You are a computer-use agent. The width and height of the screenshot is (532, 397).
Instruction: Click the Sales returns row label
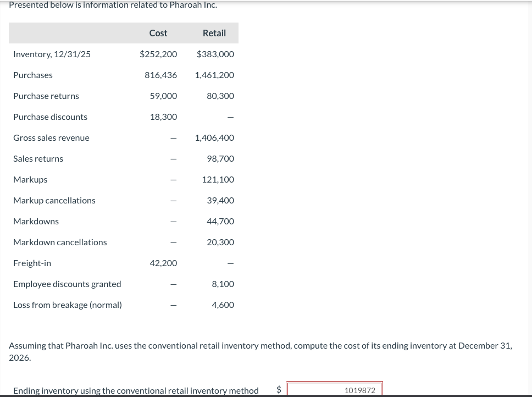[x=38, y=159]
